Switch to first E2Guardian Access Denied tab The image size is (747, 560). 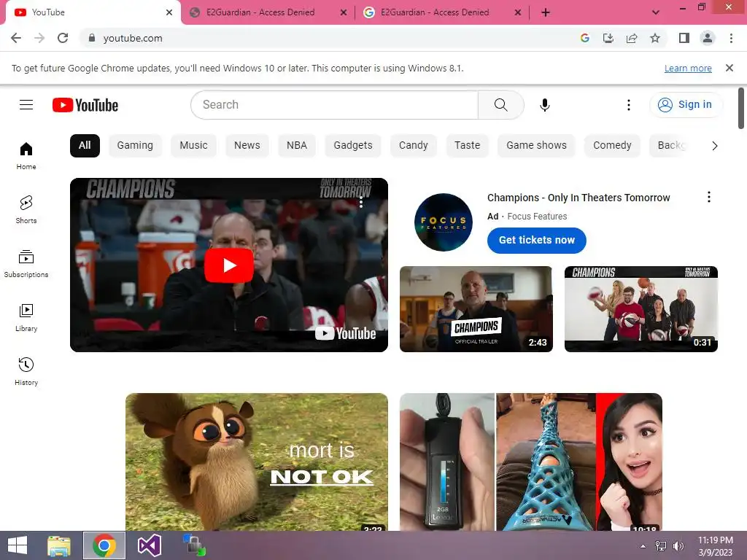tap(267, 12)
